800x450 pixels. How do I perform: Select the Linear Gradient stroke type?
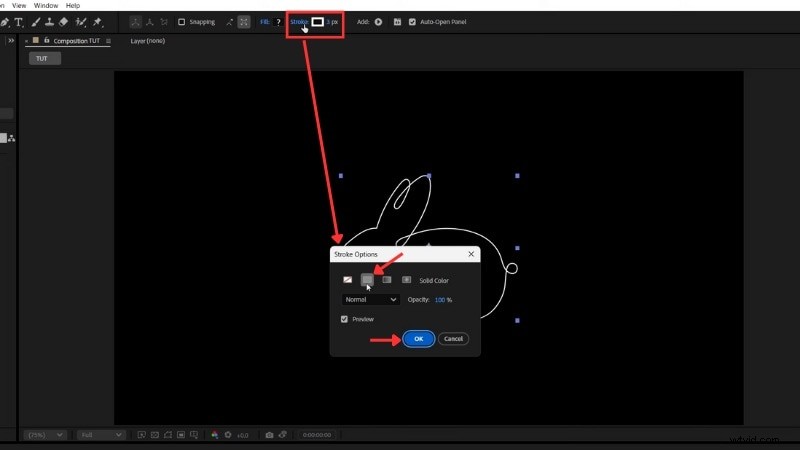coord(387,280)
